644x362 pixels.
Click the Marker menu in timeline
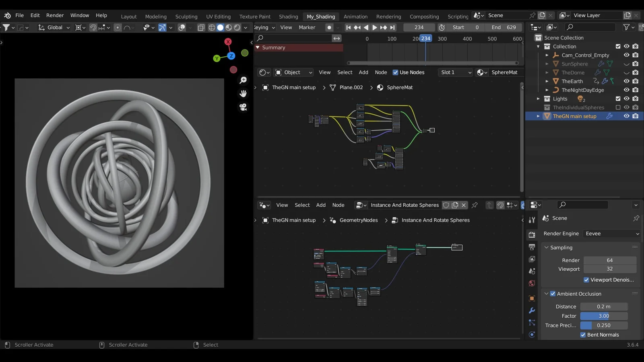tap(307, 27)
